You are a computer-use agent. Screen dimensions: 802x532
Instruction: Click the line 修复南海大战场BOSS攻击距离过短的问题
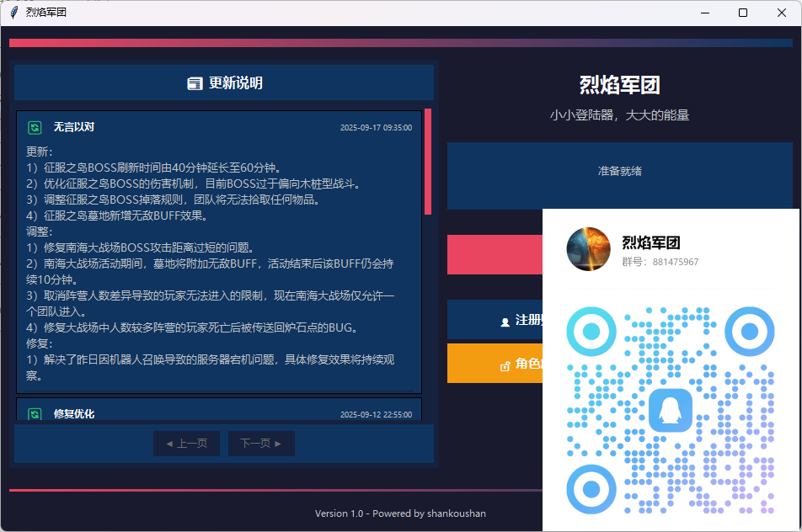coord(140,247)
